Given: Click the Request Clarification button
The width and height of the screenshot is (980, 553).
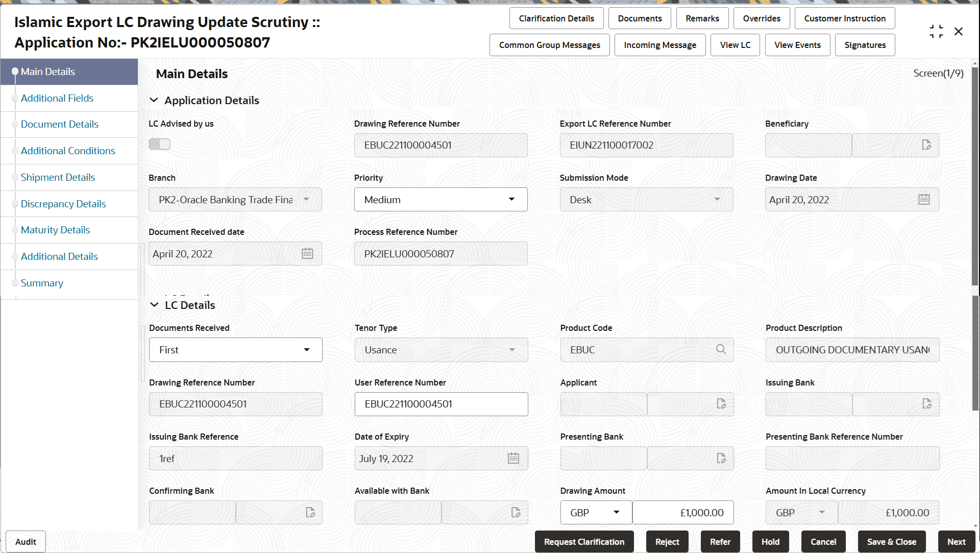Looking at the screenshot, I should [x=584, y=542].
